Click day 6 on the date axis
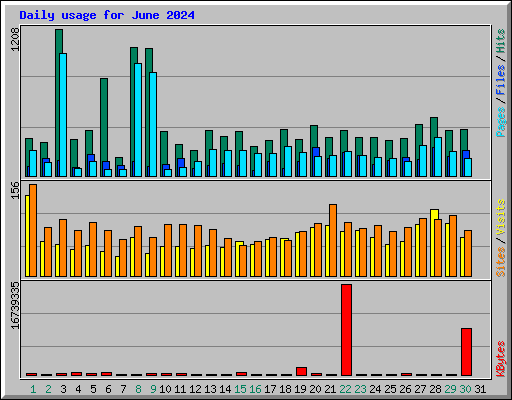The width and height of the screenshot is (512, 400). click(108, 389)
